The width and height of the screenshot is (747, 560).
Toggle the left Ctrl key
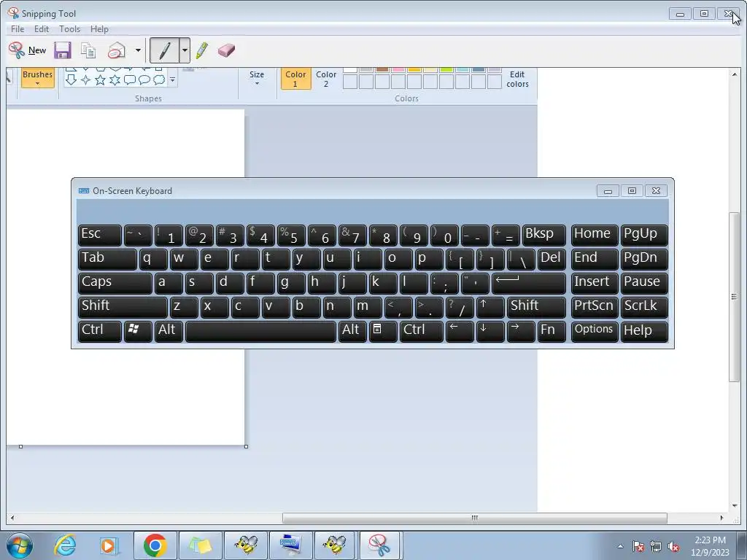click(99, 332)
